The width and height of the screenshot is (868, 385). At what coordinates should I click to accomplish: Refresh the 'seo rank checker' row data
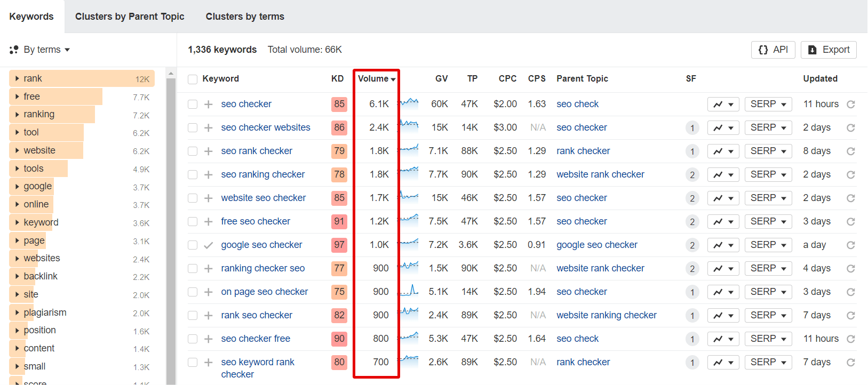851,151
